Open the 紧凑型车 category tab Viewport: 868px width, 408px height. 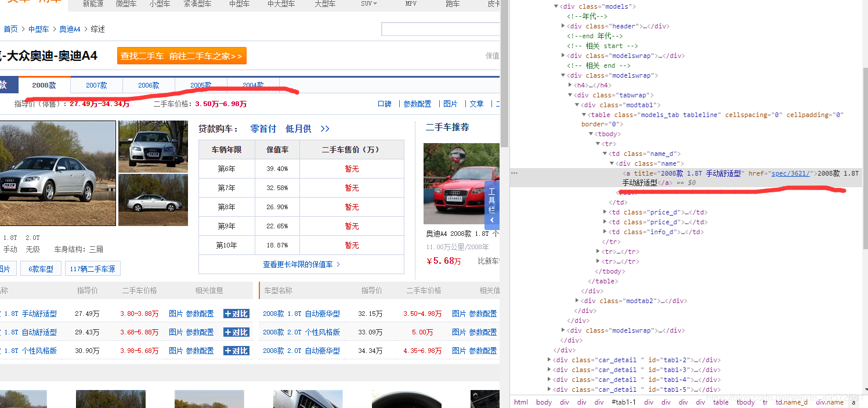[x=197, y=4]
